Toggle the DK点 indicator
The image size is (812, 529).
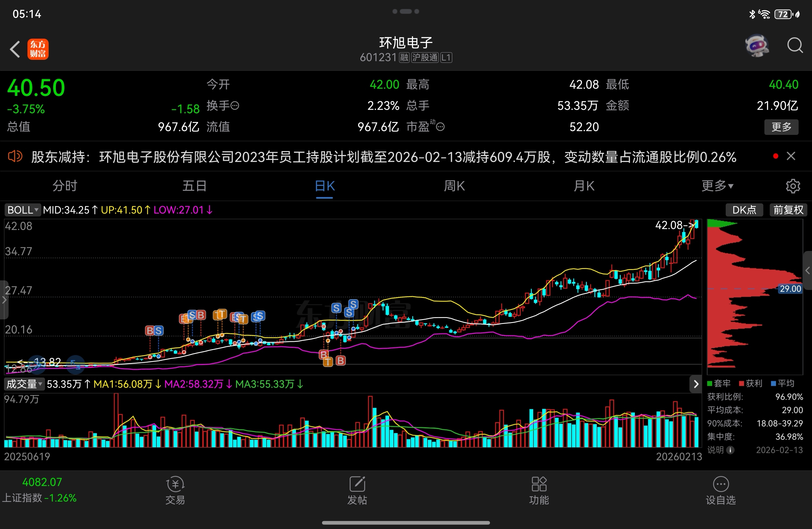[x=744, y=210]
